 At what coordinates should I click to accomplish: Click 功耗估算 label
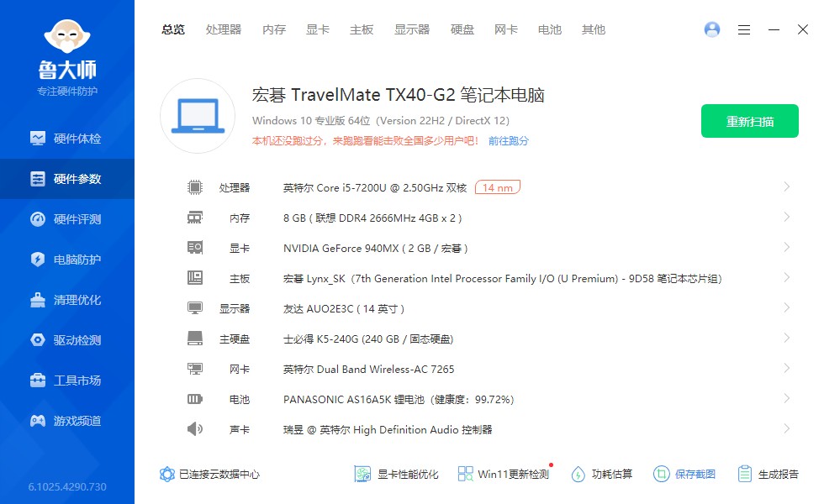tap(612, 474)
